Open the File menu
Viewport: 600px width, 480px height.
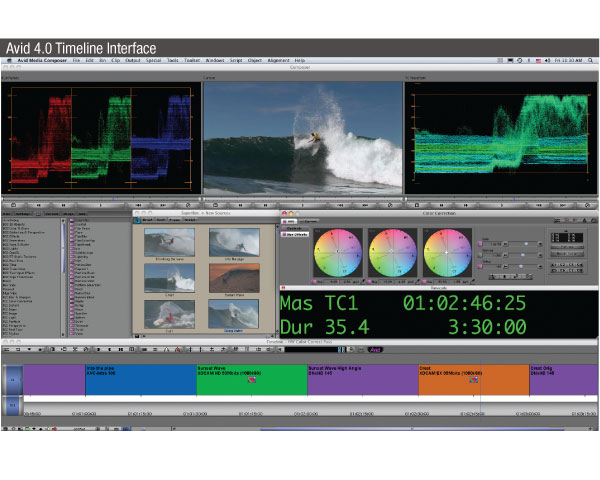(x=76, y=60)
